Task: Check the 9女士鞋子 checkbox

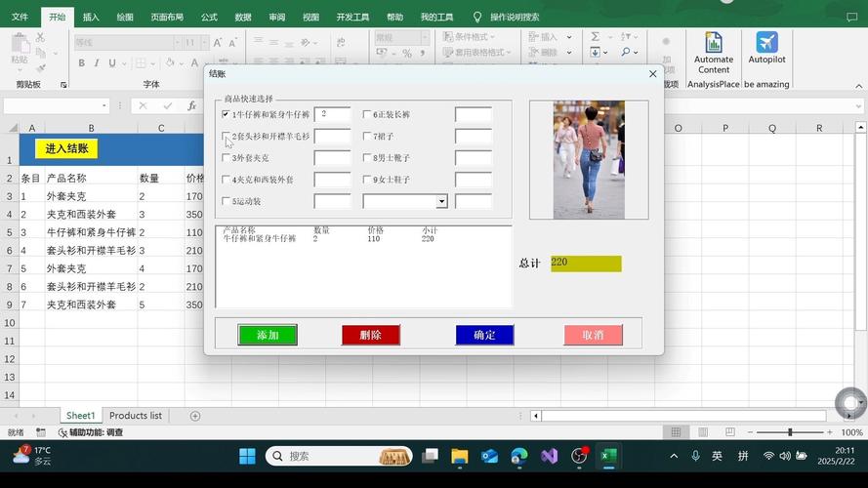Action: [x=366, y=180]
